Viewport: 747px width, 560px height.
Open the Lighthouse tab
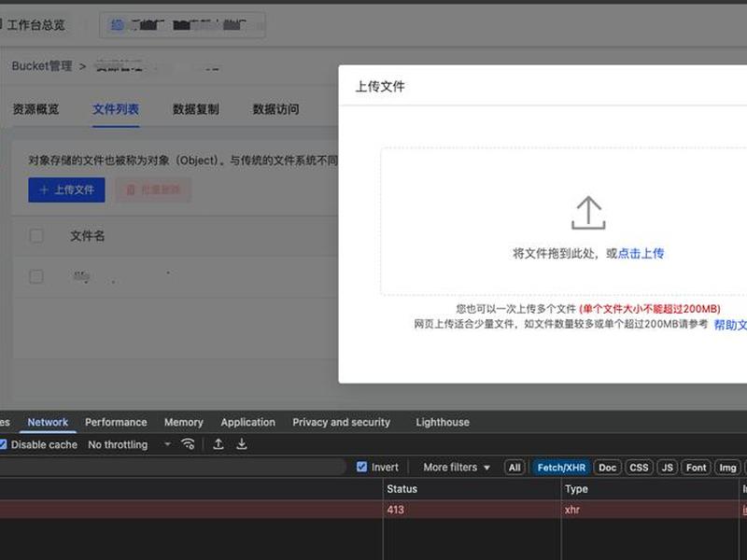[442, 423]
